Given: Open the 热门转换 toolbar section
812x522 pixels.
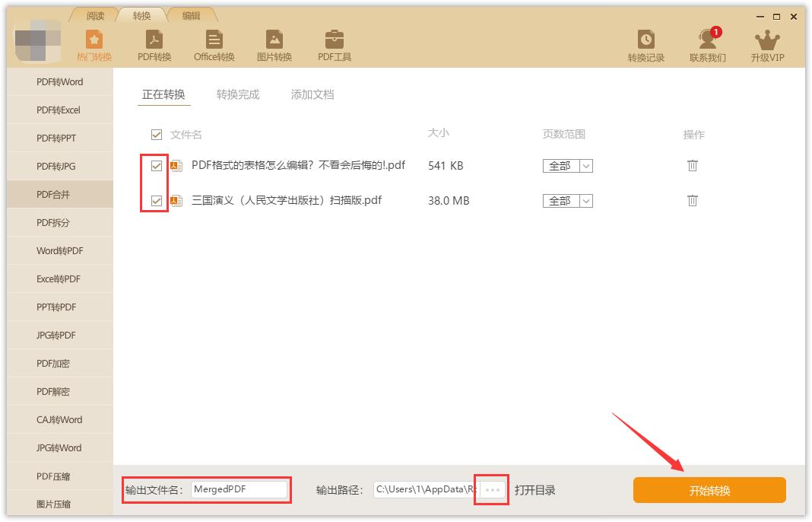Looking at the screenshot, I should click(x=94, y=43).
